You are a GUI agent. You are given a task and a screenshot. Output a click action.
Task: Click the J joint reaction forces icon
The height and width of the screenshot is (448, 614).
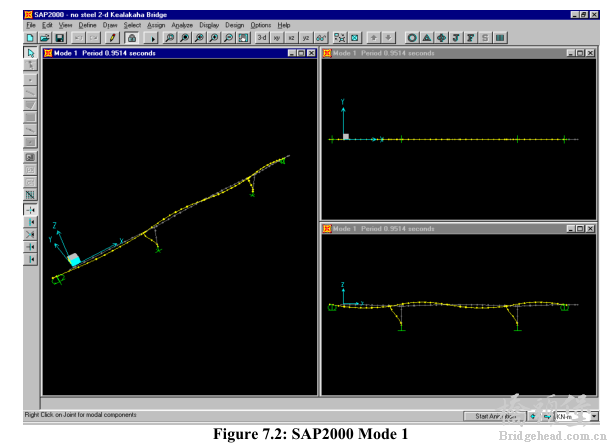pyautogui.click(x=456, y=38)
